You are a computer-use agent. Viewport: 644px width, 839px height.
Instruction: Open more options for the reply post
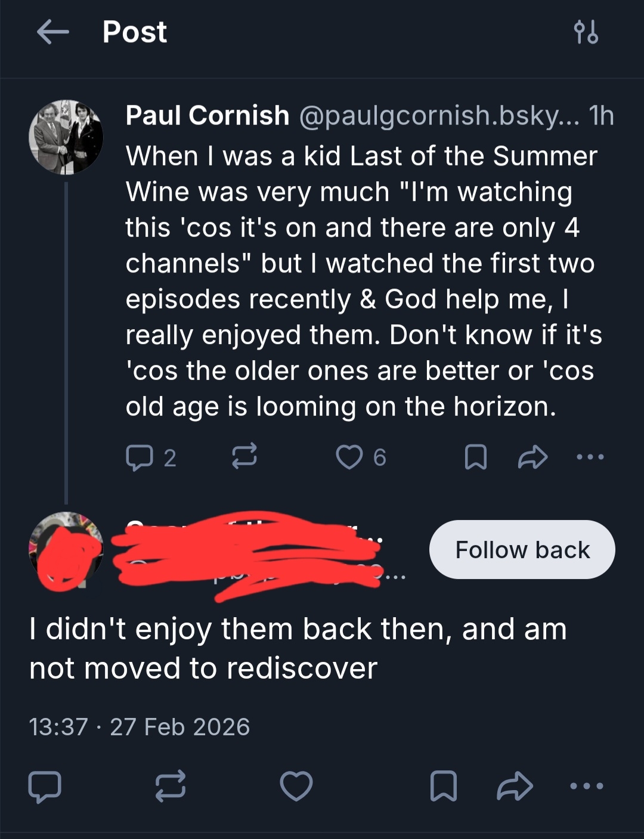click(587, 786)
